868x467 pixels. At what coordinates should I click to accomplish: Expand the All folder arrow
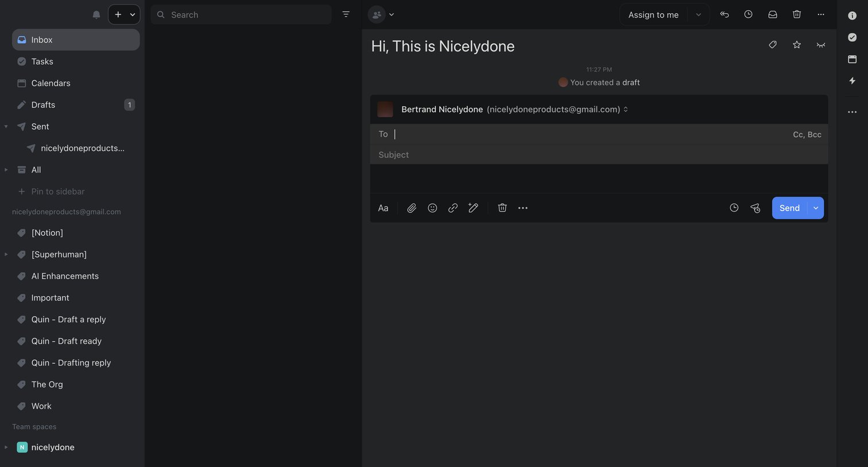point(6,170)
